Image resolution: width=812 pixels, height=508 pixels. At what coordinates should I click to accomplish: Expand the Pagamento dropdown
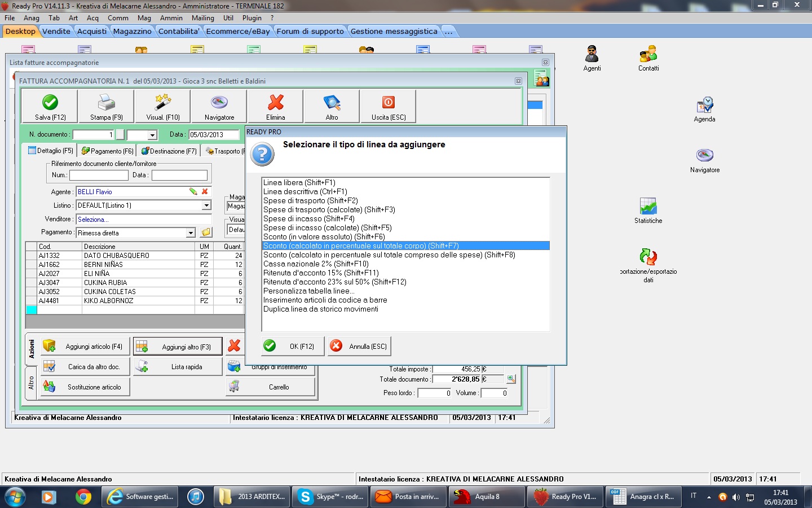click(191, 233)
